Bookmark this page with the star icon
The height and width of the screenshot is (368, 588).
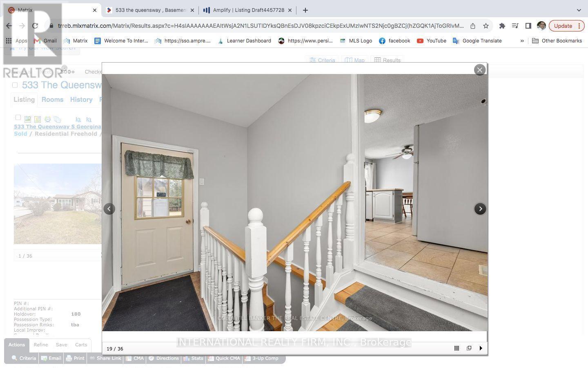coord(486,26)
